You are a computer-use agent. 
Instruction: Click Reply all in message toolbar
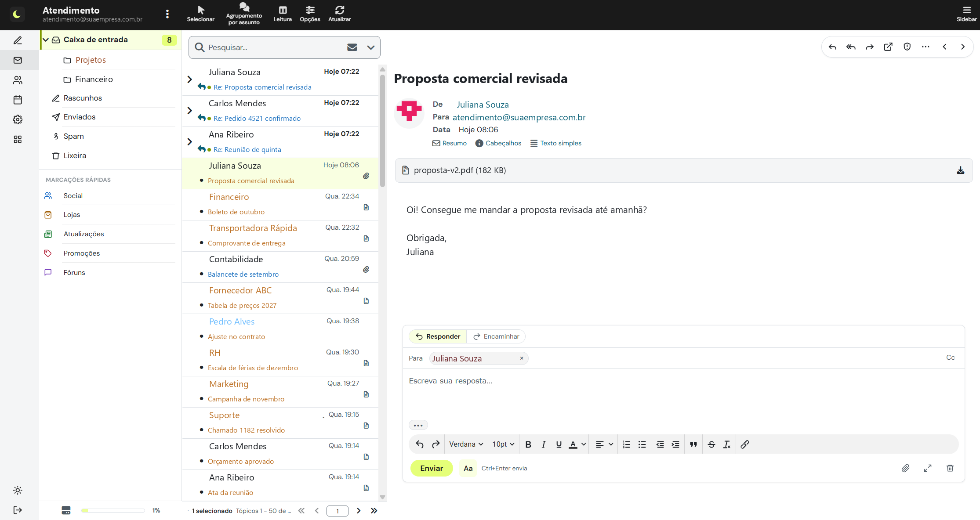[x=851, y=47]
